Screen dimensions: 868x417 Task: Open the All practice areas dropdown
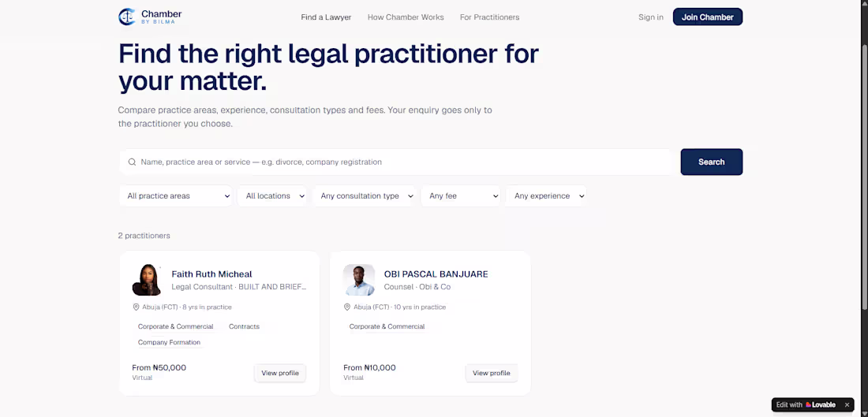point(176,195)
